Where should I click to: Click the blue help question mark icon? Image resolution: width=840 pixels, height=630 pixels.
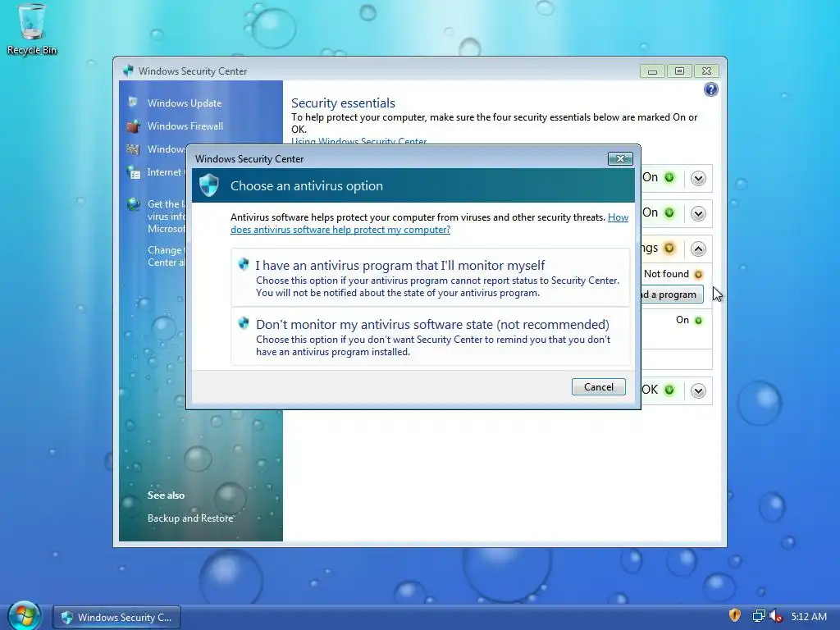point(711,89)
